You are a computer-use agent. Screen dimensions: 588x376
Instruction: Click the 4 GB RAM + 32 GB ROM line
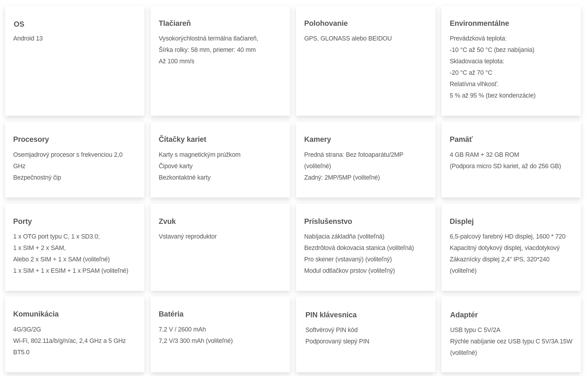pos(484,155)
